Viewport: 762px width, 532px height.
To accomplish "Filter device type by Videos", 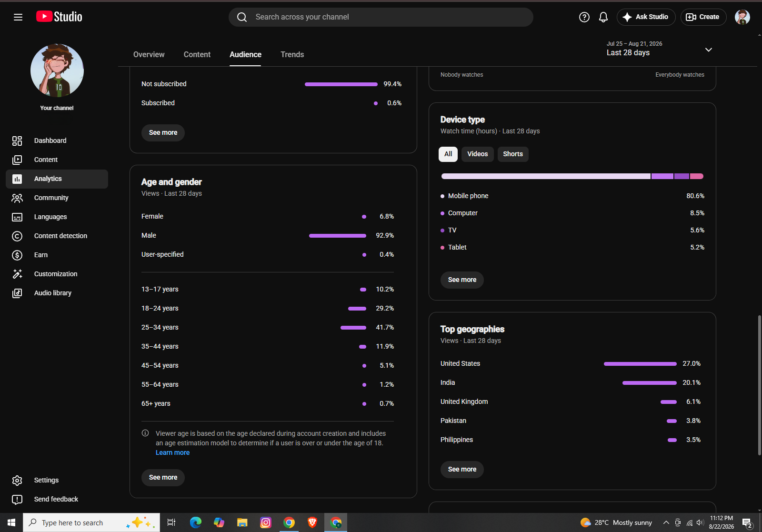I will (x=478, y=154).
